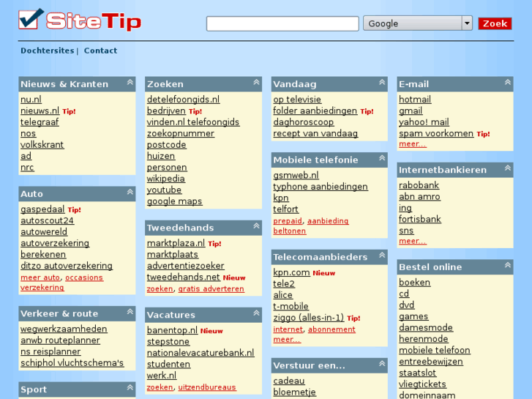Open ziggo (alles-in-1) link
Screen dimensions: 532x399
(x=308, y=318)
